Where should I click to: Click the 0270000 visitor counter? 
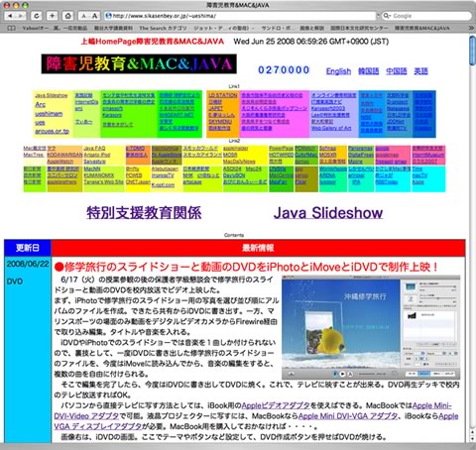(284, 70)
